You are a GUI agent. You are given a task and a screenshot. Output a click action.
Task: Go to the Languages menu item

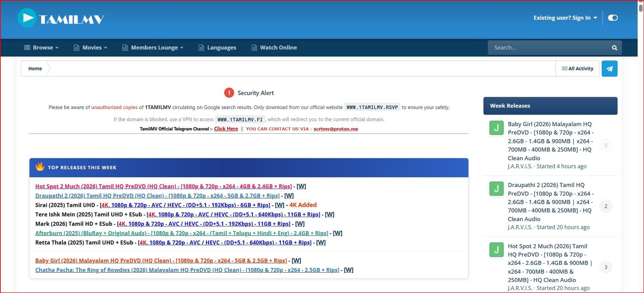point(217,48)
